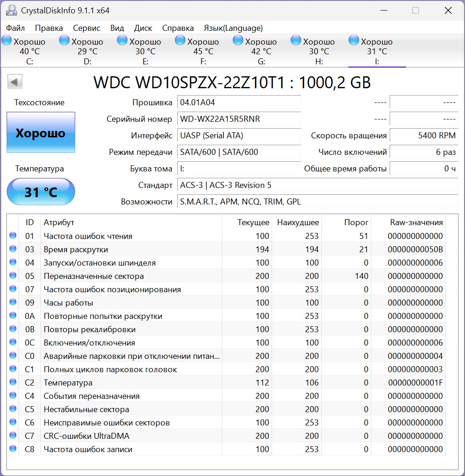Screen dimensions: 465x476
Task: Click status dot for attribute 0C row
Action: click(x=13, y=342)
